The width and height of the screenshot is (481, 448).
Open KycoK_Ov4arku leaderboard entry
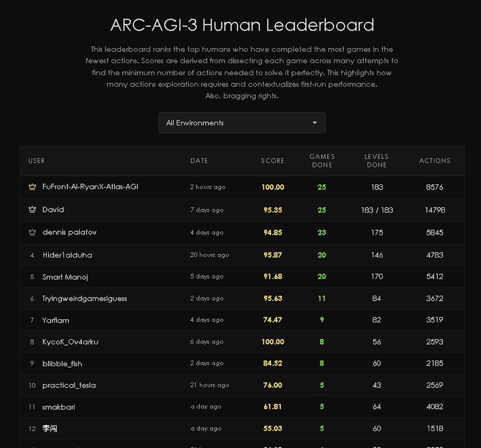click(x=70, y=342)
